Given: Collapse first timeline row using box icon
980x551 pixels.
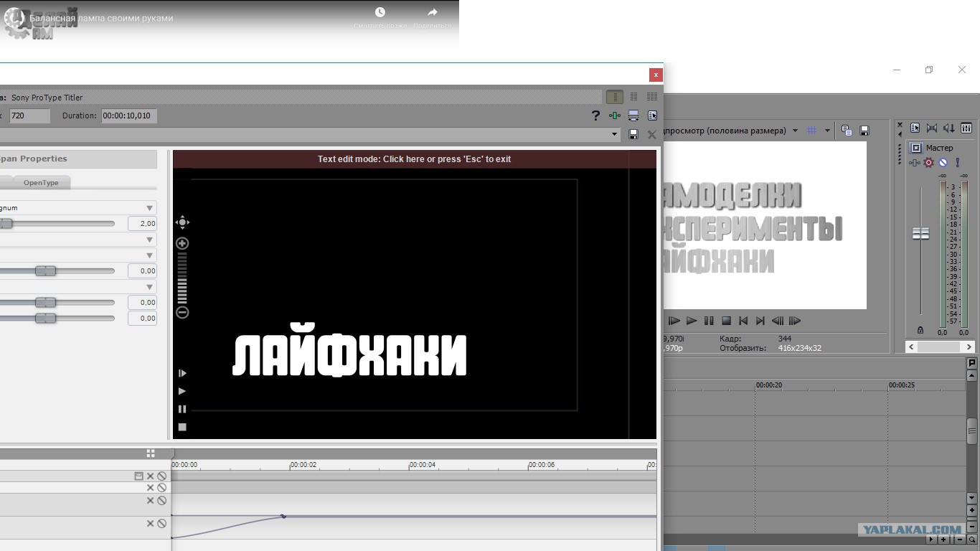Looking at the screenshot, I should (139, 476).
